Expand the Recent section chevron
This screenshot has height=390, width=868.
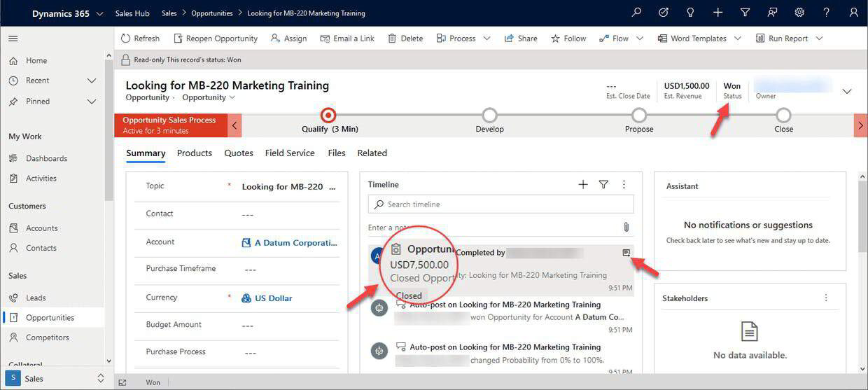[x=92, y=81]
